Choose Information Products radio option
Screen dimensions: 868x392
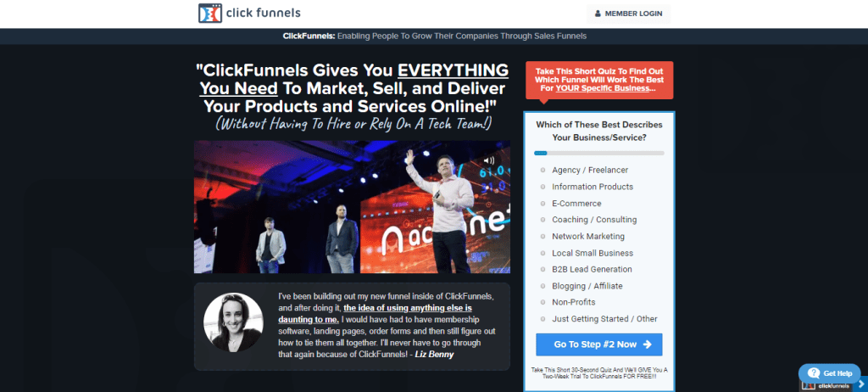coord(542,187)
